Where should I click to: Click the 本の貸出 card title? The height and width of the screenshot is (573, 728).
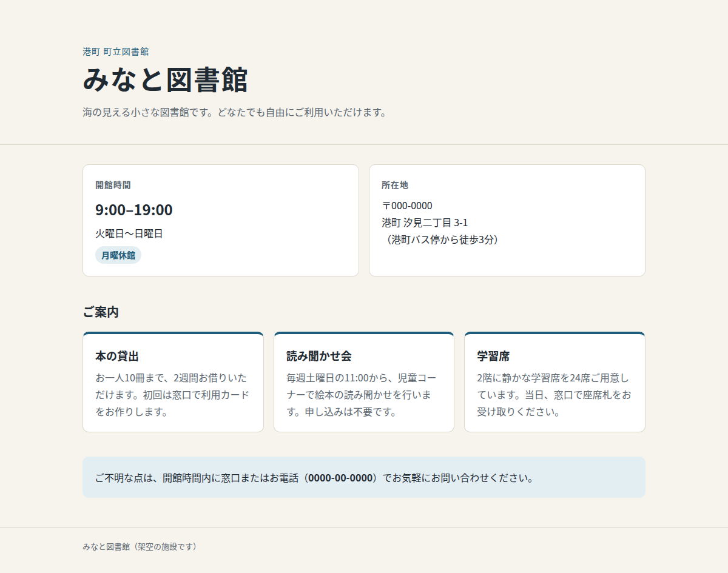tap(117, 356)
